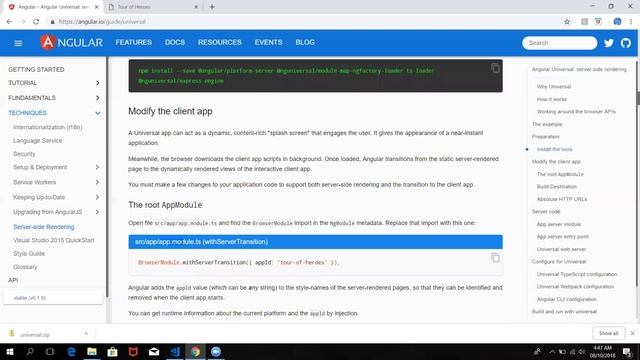Open Style Guide sidebar link
Image resolution: width=640 pixels, height=360 pixels.
pos(29,254)
